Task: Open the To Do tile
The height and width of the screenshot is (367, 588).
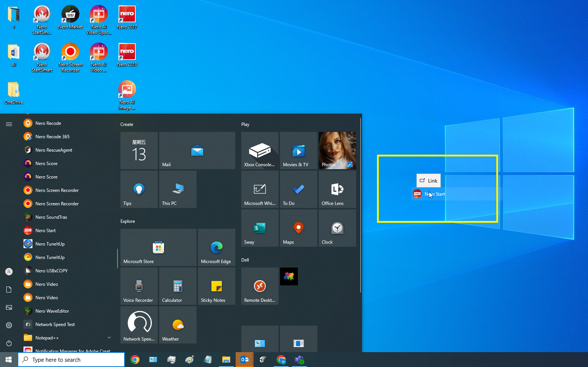Action: (x=299, y=189)
